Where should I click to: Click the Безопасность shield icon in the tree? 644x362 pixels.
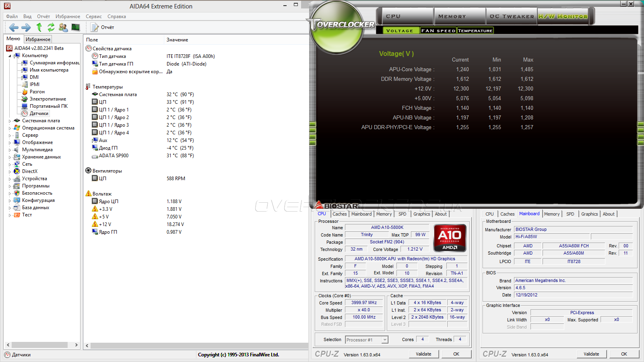point(17,193)
